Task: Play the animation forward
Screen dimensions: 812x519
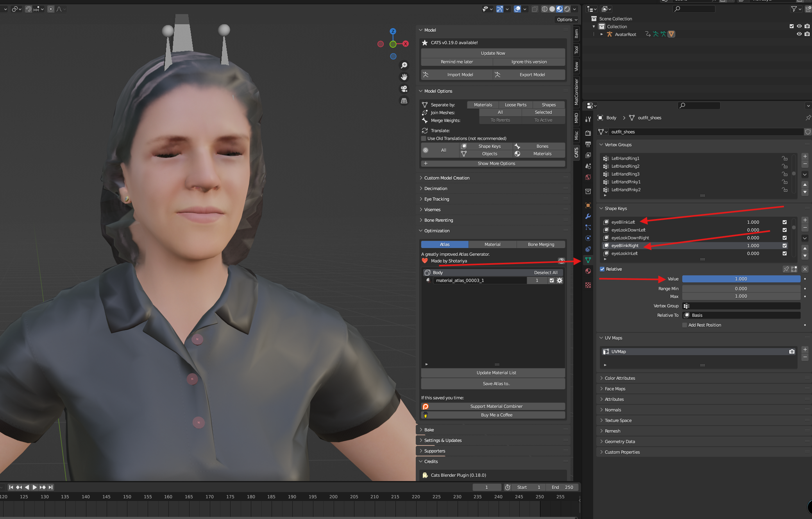Action: [34, 487]
